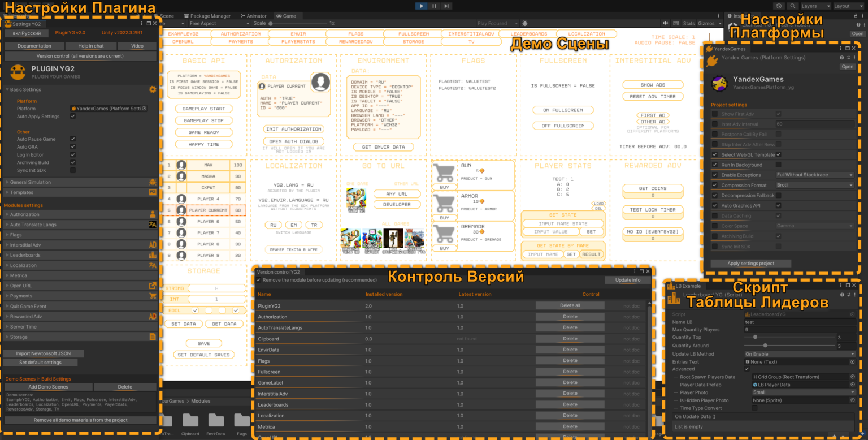Enable the Sync Init SDK checkbox in Settings YG2
This screenshot has height=440, width=868.
tap(73, 170)
